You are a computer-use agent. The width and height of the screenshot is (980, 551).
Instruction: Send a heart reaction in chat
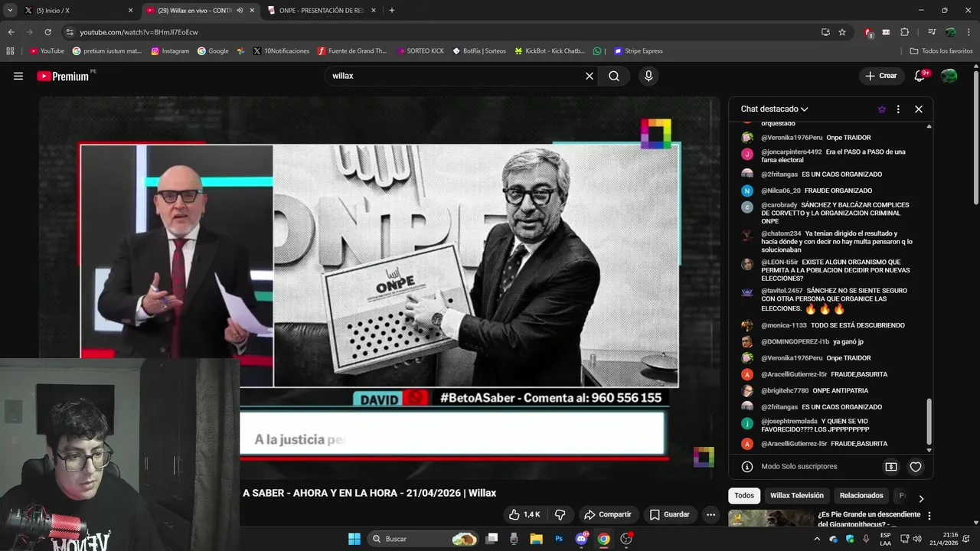pos(916,466)
